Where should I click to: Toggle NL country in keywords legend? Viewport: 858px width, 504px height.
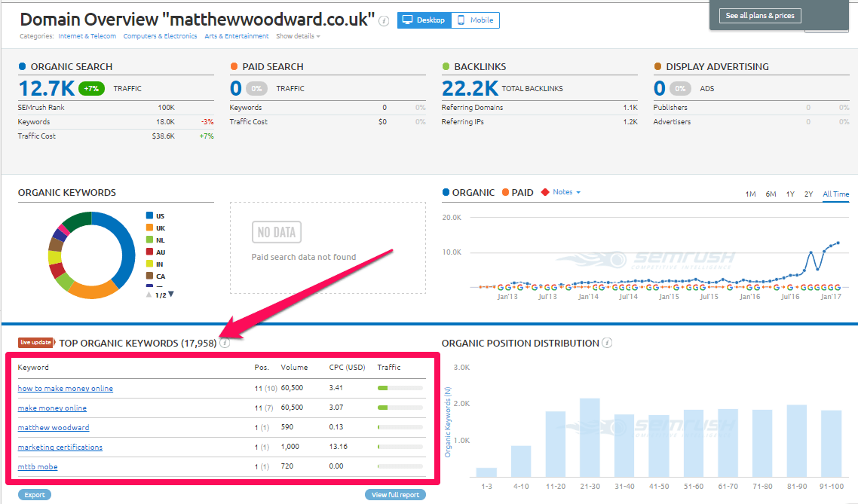[155, 240]
